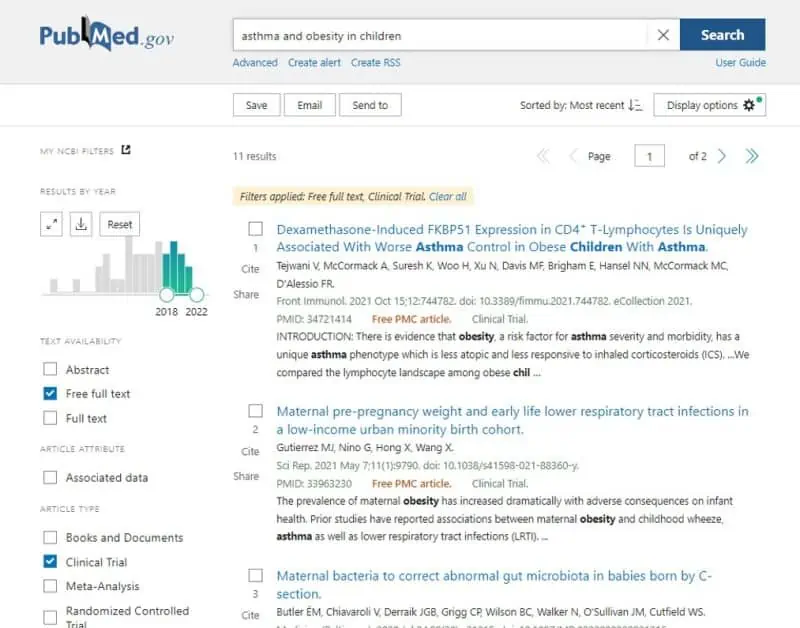Click the Create RSS link
800x628 pixels.
375,62
